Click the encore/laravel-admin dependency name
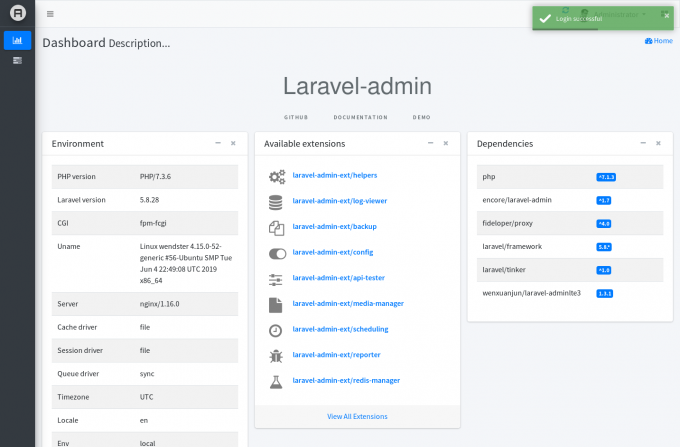 [517, 200]
